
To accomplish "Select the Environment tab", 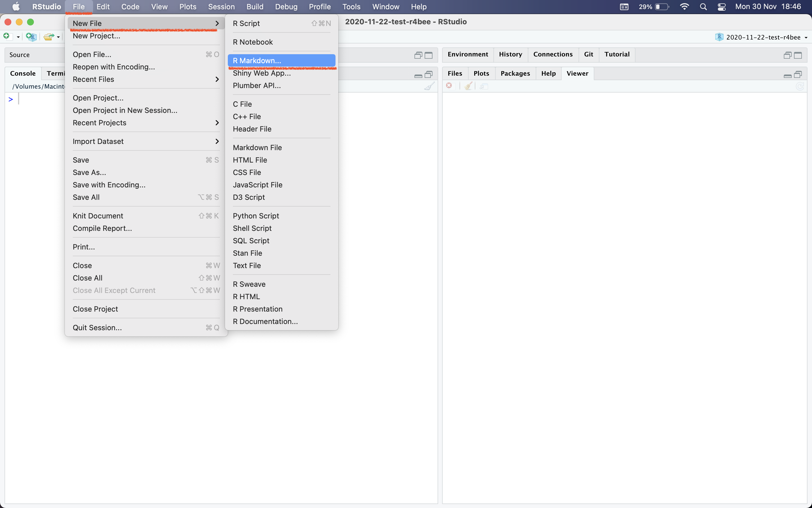I will click(x=468, y=54).
